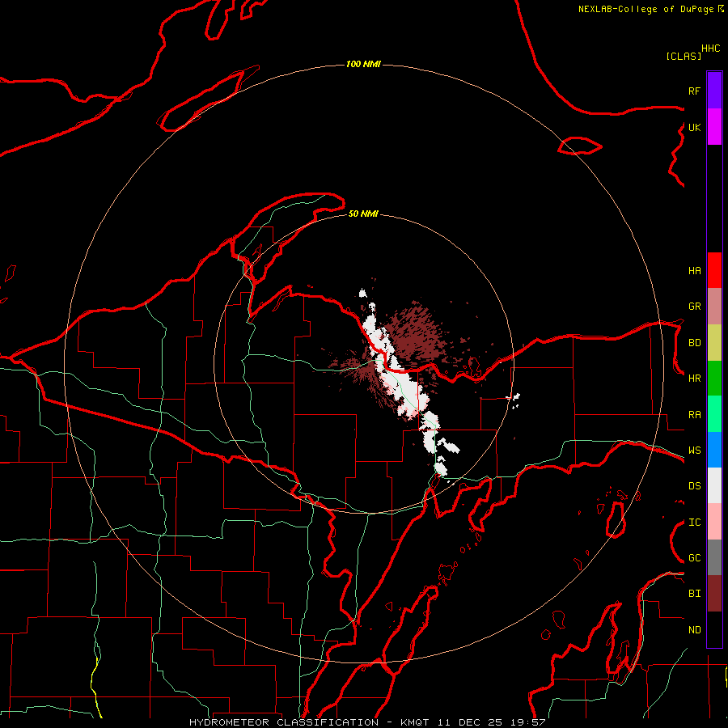The image size is (728, 728).
Task: Click the GR salmon legend swatch
Action: pyautogui.click(x=714, y=307)
